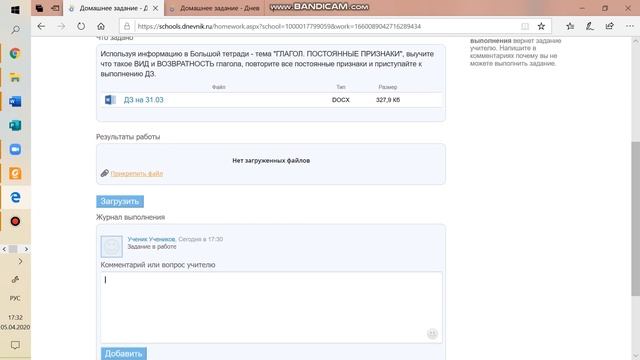Image resolution: width=640 pixels, height=360 pixels.
Task: Click the page vertical scrollbar thumb
Action: [x=636, y=219]
